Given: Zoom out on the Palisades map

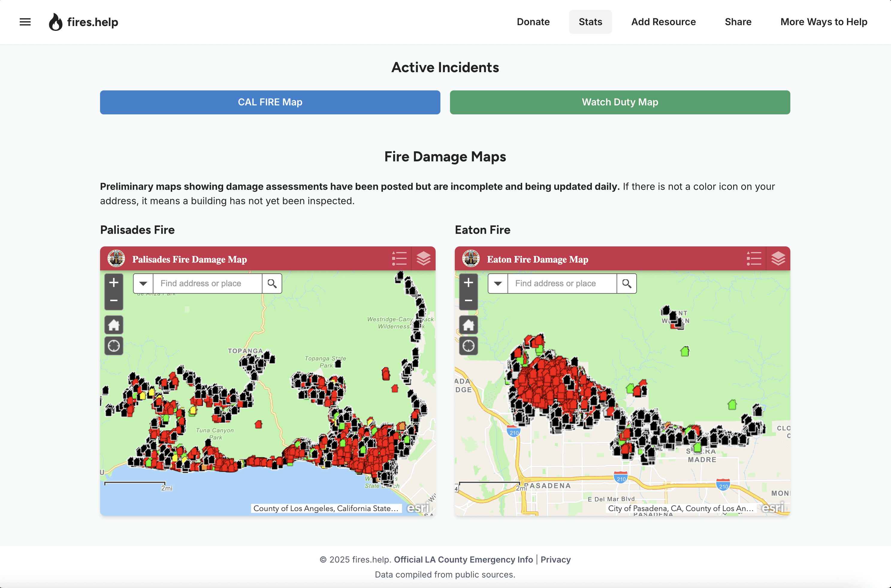Looking at the screenshot, I should (114, 301).
